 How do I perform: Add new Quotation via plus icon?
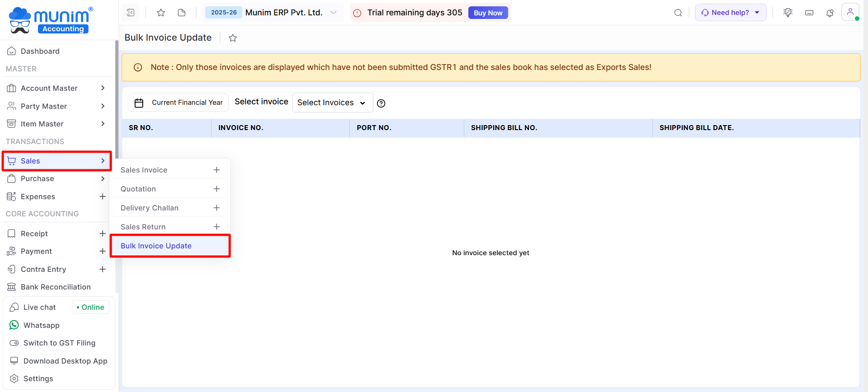217,189
